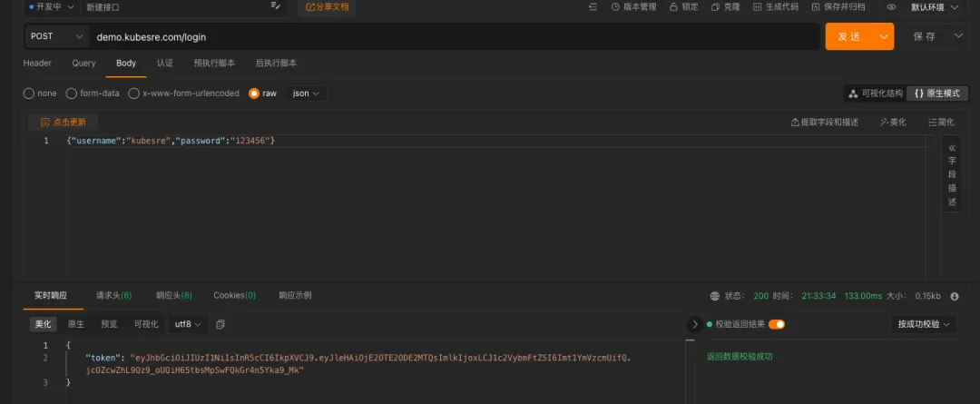Screen dimensions: 980x404
Task: Switch to the Header tab
Action: pos(37,64)
